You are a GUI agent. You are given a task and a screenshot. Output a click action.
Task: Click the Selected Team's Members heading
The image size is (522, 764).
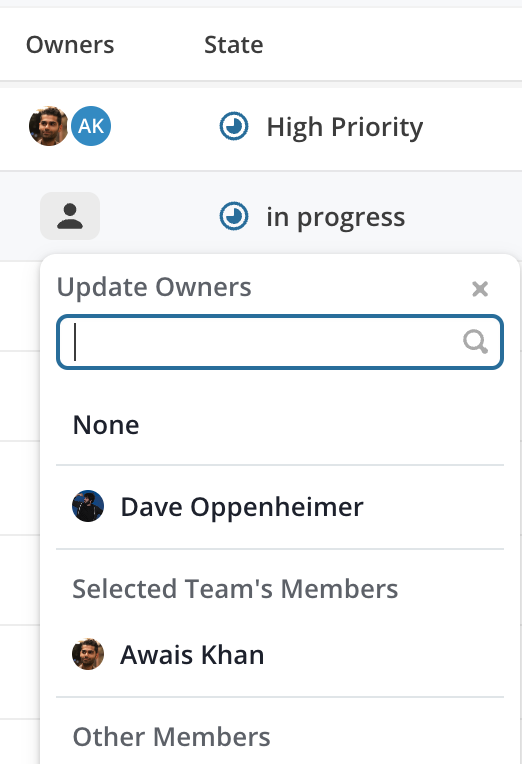235,589
